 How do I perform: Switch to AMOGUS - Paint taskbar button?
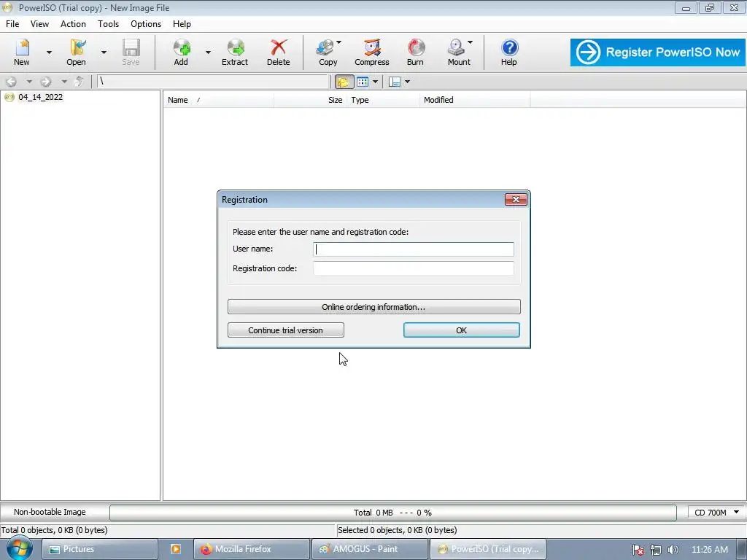(370, 549)
